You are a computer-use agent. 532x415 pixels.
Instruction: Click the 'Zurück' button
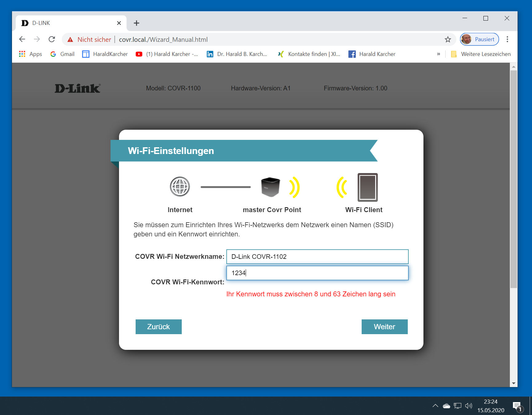(159, 327)
